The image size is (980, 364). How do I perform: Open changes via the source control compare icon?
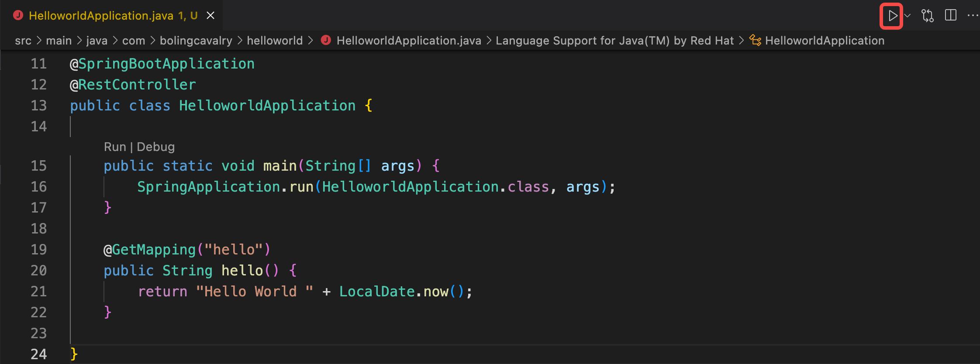coord(928,16)
